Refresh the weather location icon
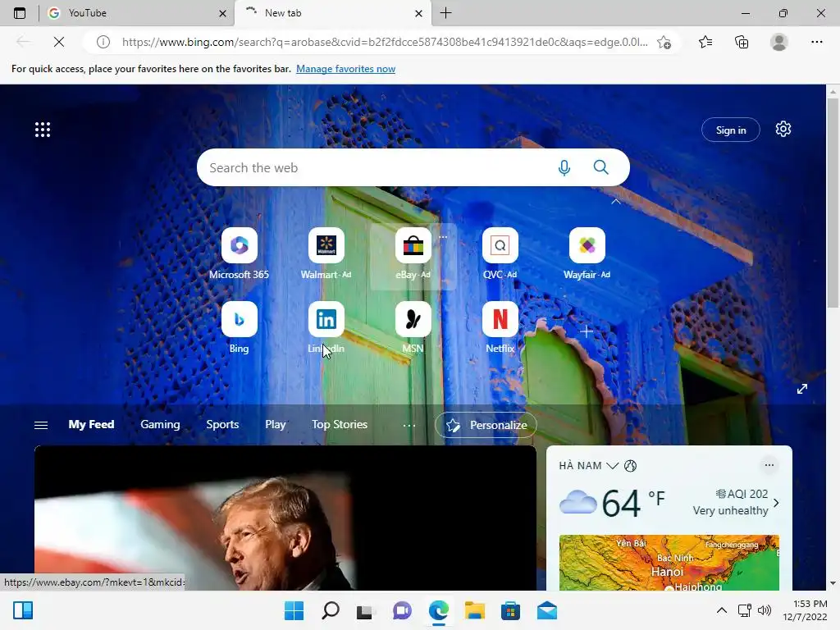840x630 pixels. coord(631,466)
